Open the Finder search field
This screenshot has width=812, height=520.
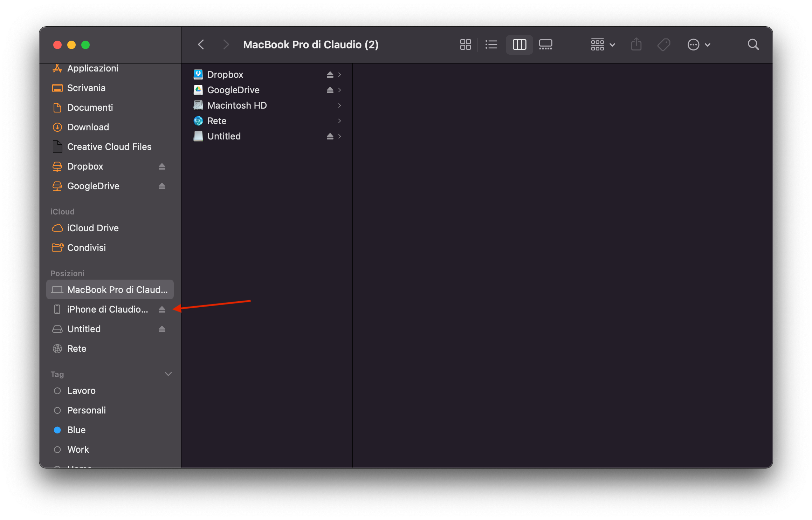[753, 45]
